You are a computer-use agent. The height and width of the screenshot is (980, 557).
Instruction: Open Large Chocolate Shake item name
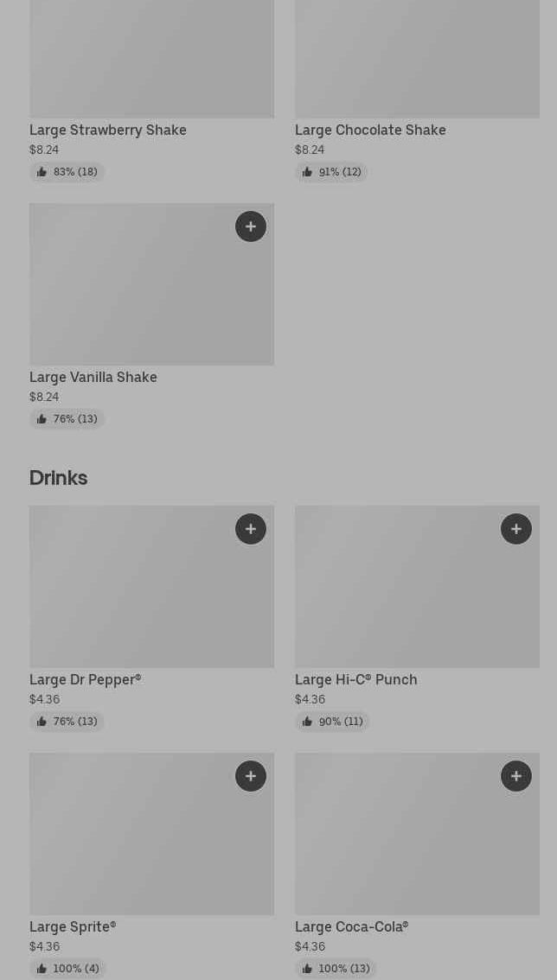[370, 130]
